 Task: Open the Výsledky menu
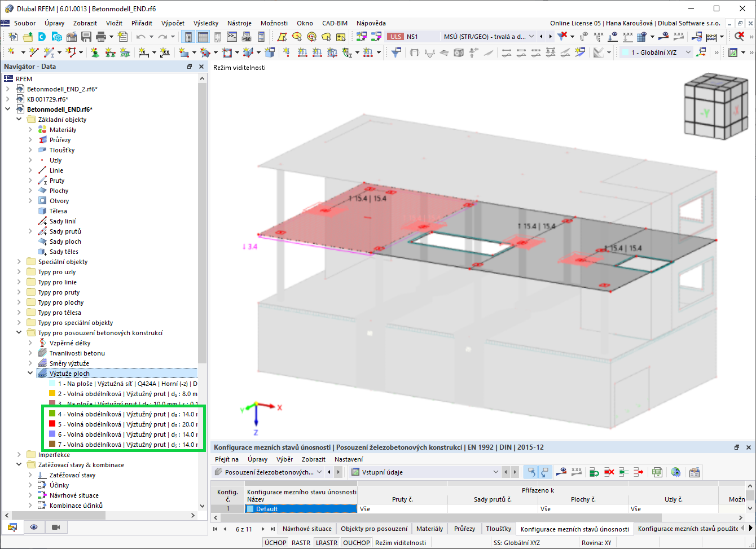coord(206,23)
